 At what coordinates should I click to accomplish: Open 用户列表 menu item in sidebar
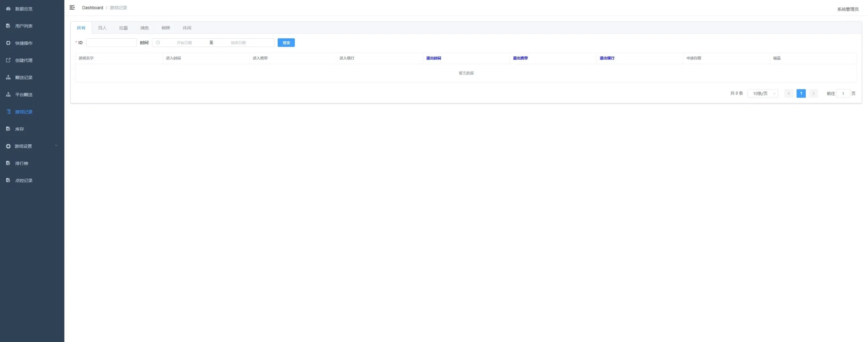[32, 26]
